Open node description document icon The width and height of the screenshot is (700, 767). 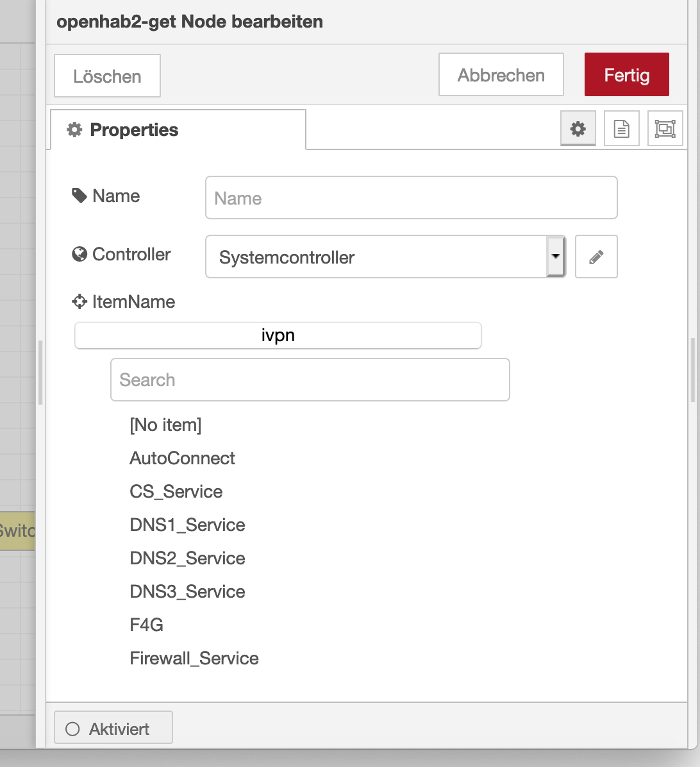click(621, 129)
